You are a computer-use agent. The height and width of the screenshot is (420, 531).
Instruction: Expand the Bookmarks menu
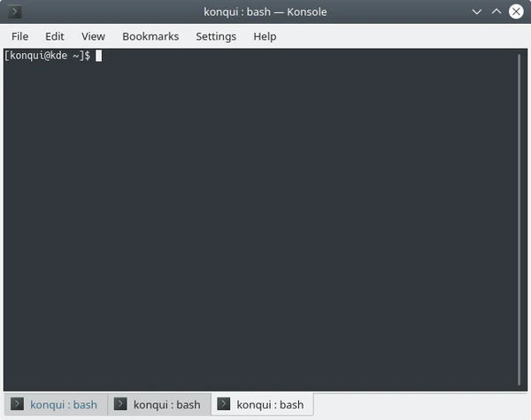(150, 36)
